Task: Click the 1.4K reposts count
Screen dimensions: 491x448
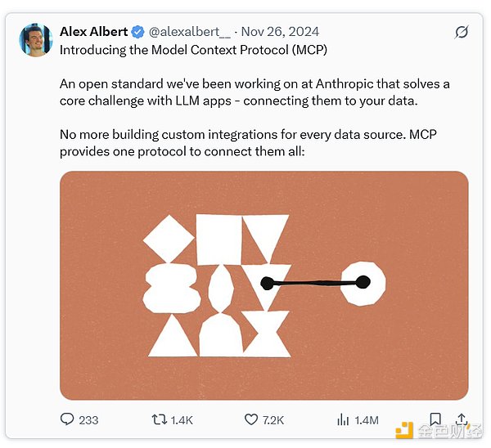Action: pos(182,419)
